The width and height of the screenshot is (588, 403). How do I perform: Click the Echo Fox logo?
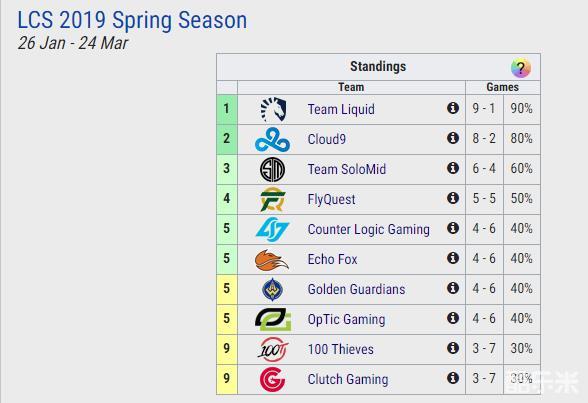point(272,260)
